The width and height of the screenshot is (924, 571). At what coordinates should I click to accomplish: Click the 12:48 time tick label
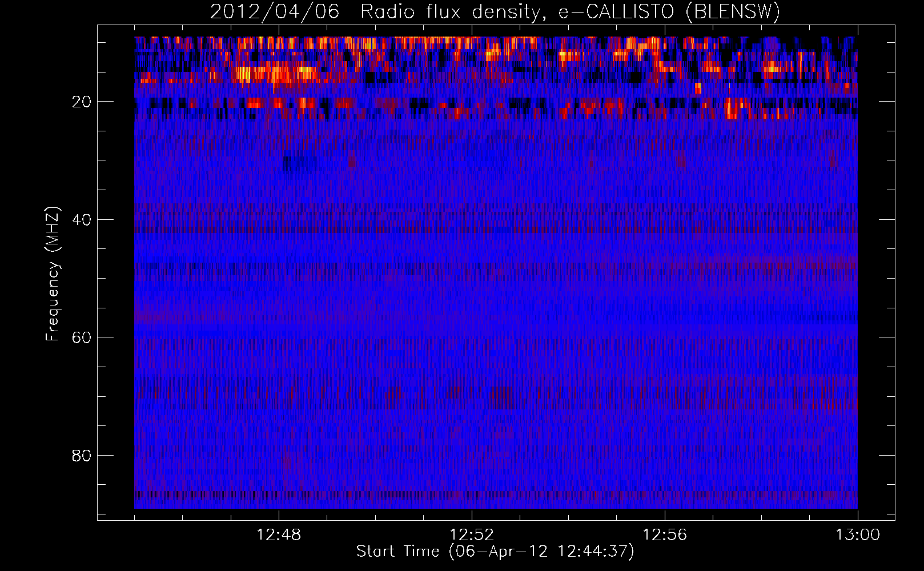(x=279, y=535)
